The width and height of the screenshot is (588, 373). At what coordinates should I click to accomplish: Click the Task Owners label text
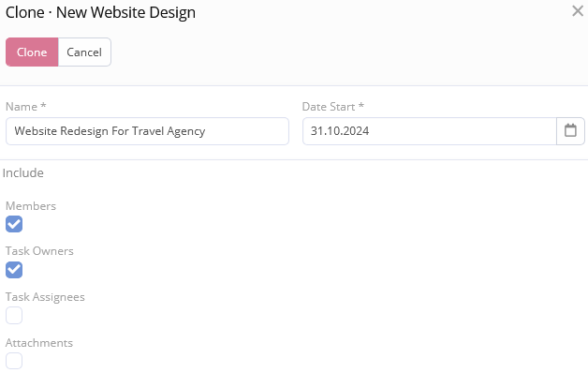point(39,251)
